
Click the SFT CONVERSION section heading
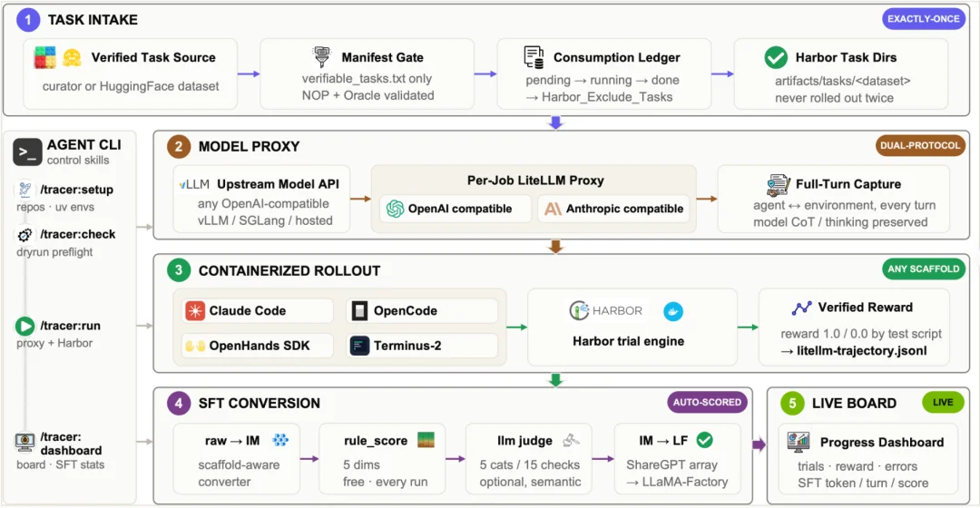pyautogui.click(x=259, y=403)
